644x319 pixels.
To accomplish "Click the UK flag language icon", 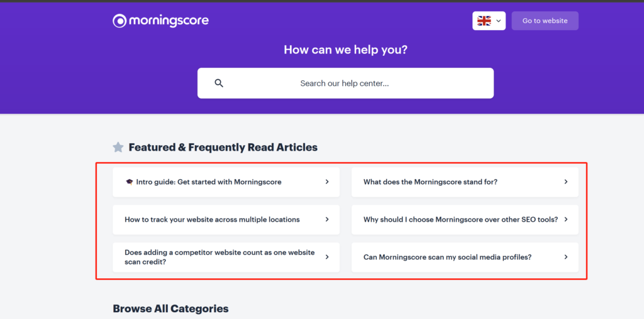I will [484, 21].
